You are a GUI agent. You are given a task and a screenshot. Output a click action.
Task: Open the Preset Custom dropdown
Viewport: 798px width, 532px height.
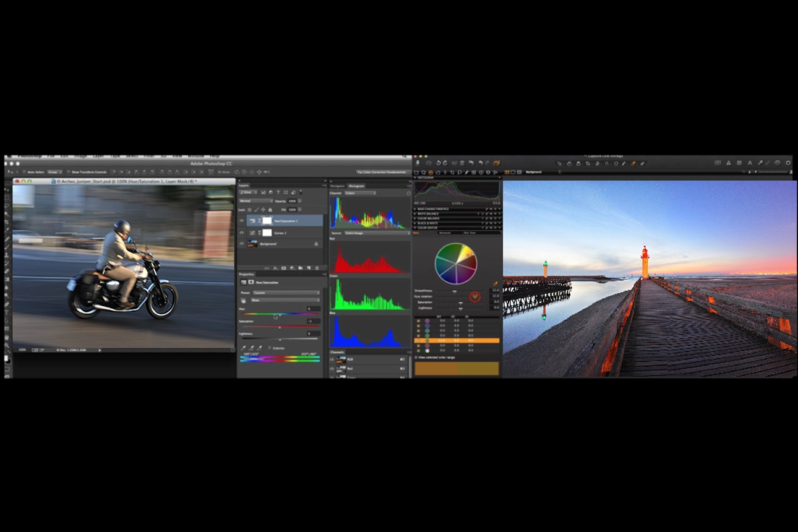pos(286,293)
